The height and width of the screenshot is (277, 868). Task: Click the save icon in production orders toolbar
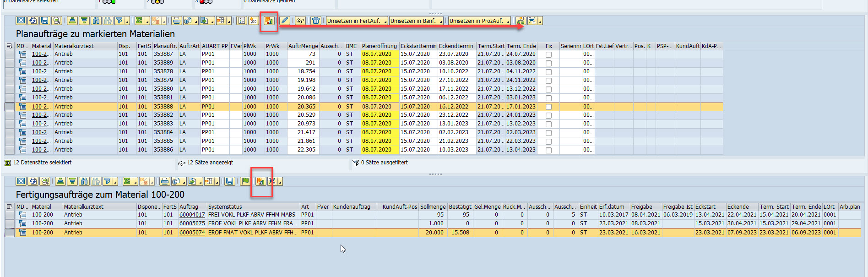point(230,181)
